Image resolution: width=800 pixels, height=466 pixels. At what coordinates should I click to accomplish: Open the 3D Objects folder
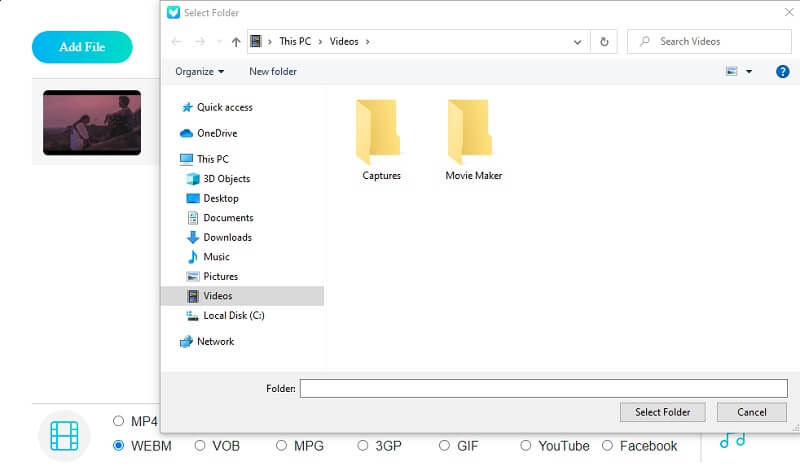(218, 179)
